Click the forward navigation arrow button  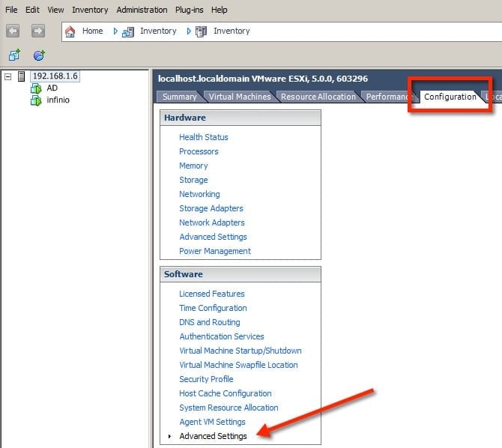pos(38,31)
